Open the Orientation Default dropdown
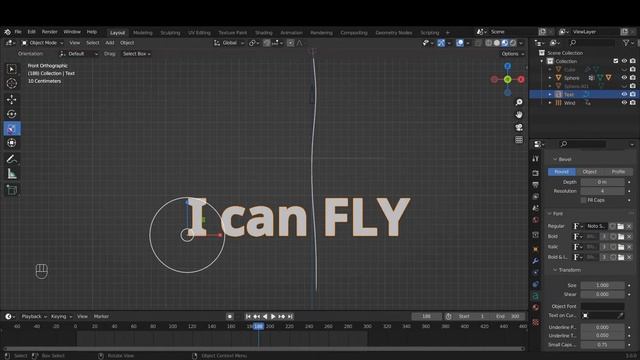 (x=79, y=54)
